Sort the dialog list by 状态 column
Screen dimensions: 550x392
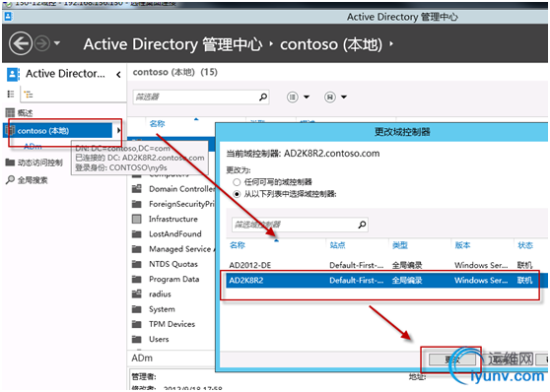point(525,245)
